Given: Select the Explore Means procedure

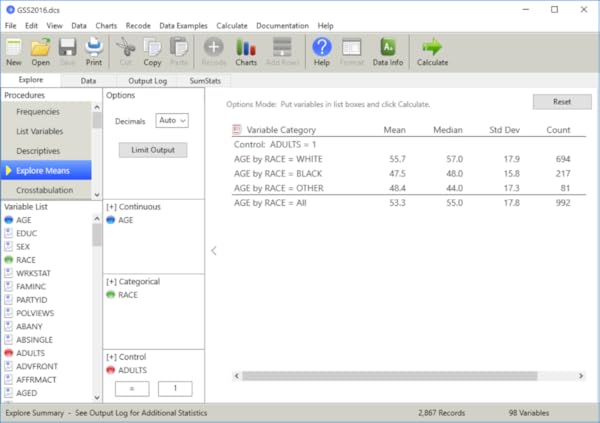Looking at the screenshot, I should [x=46, y=170].
